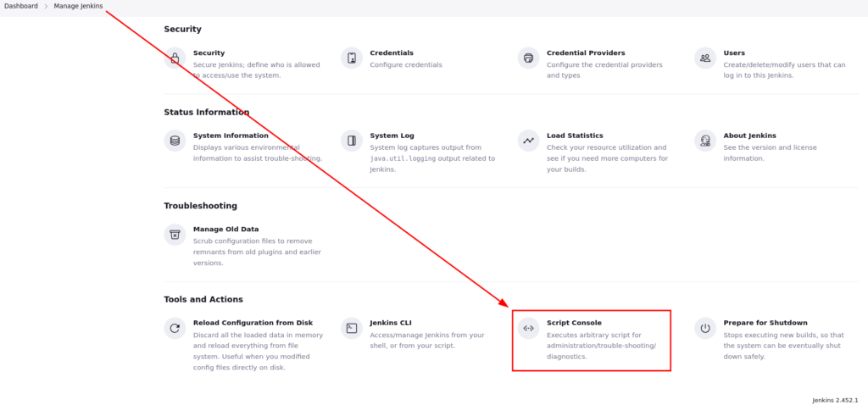Viewport: 868px width, 410px height.
Task: Open the Script Console link title
Action: (574, 323)
